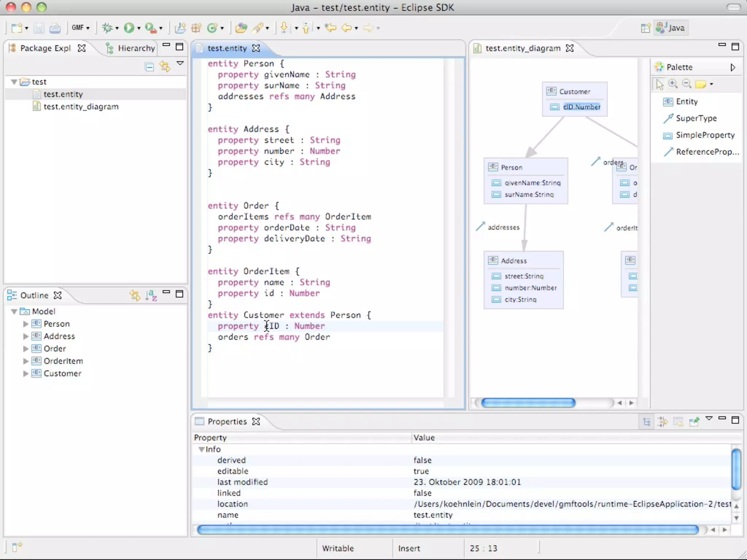Select the Address entity in diagram

point(514,261)
